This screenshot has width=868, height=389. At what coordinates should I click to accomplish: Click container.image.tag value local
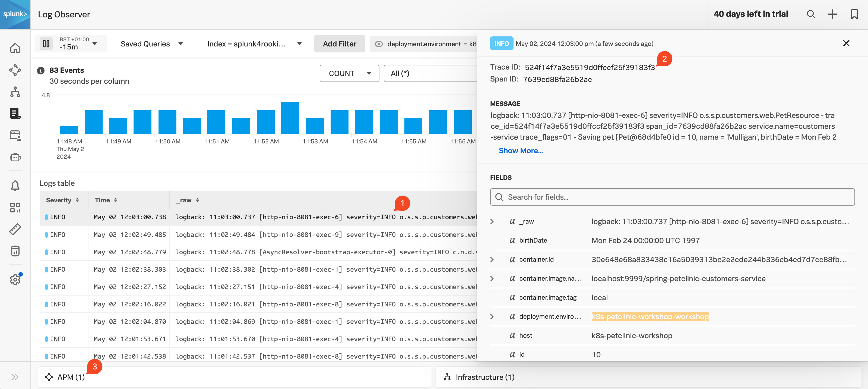coord(600,297)
